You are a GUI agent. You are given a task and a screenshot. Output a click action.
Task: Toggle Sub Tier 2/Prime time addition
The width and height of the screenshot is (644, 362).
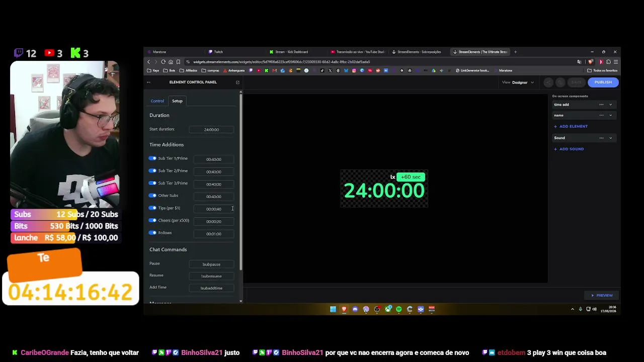click(152, 171)
